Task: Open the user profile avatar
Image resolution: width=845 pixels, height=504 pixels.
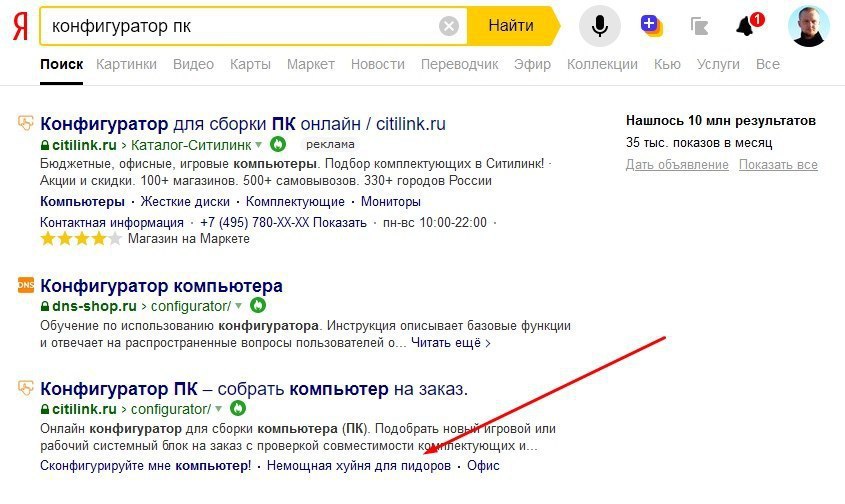Action: pyautogui.click(x=808, y=26)
